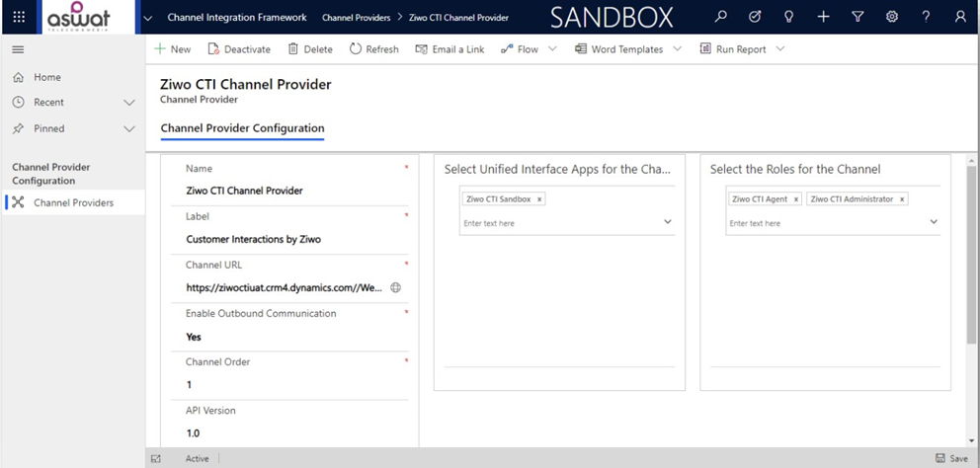Click Roles text entry field

pyautogui.click(x=826, y=223)
